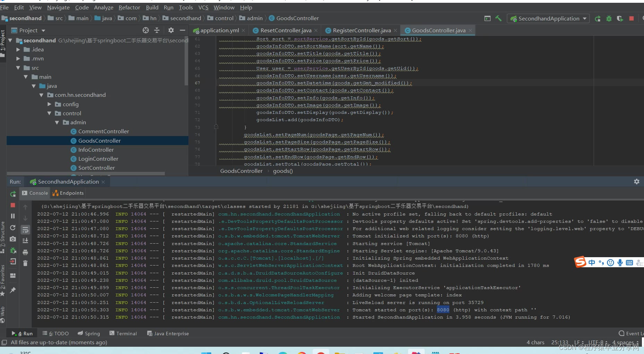Print console output with printer icon
The width and height of the screenshot is (644, 354).
(x=25, y=252)
